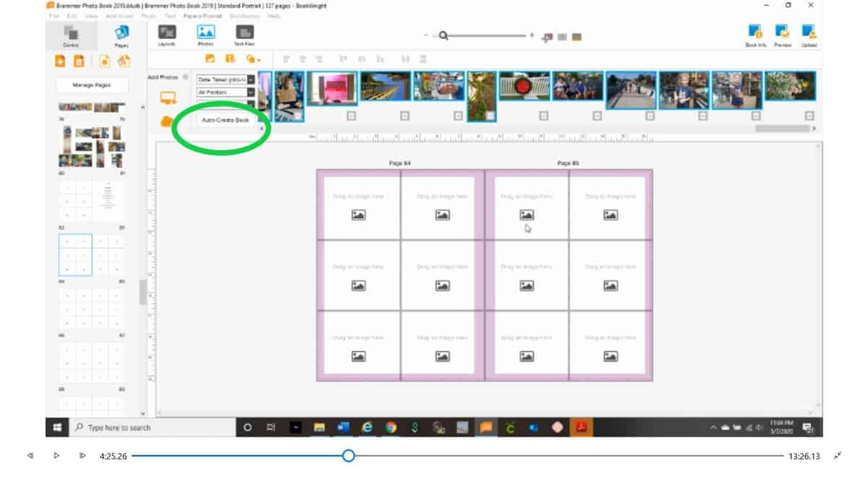This screenshot has height=488, width=868.
Task: Open the Layouts panel
Action: (167, 34)
